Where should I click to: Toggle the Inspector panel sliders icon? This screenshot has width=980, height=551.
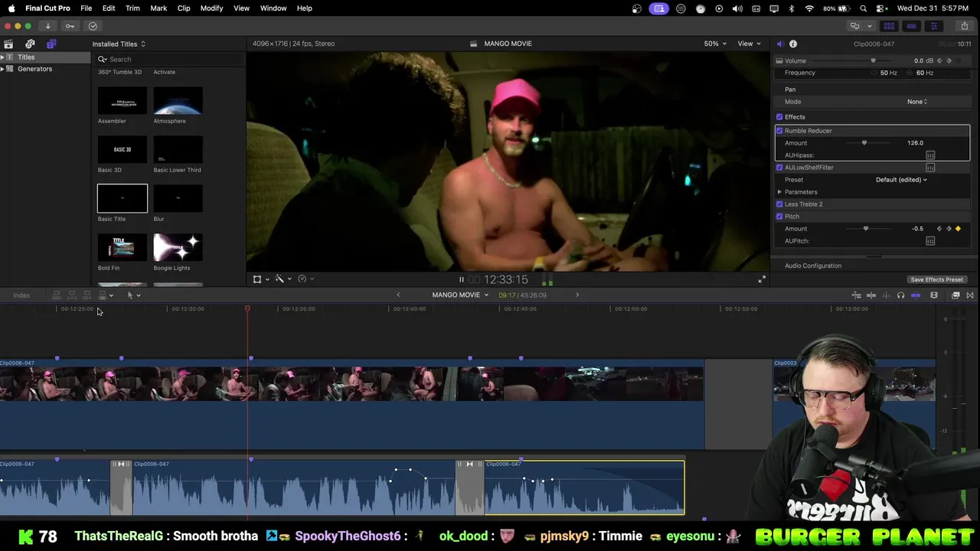pyautogui.click(x=933, y=26)
